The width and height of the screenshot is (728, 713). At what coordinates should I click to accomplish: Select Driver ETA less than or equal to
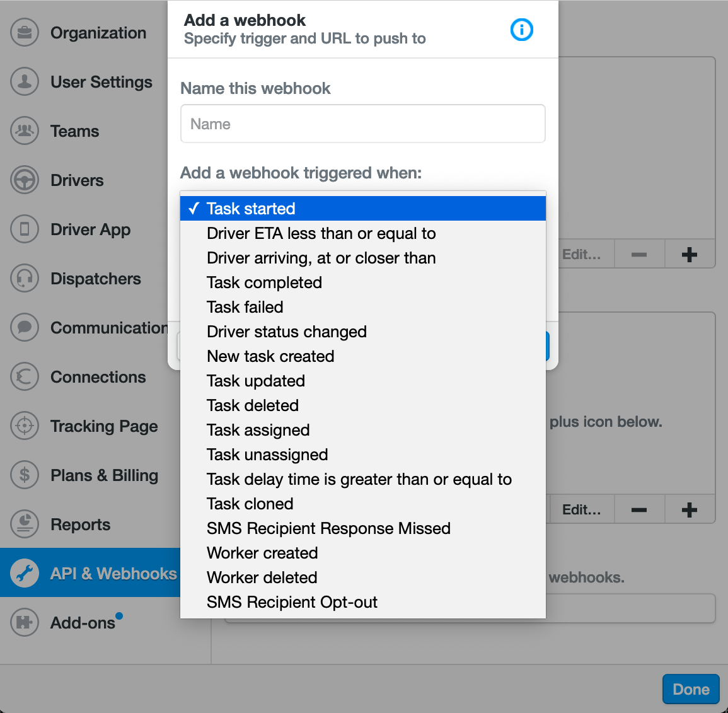(x=362, y=233)
